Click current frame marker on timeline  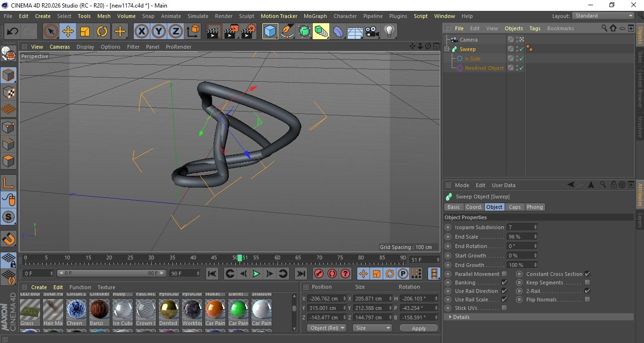(240, 258)
